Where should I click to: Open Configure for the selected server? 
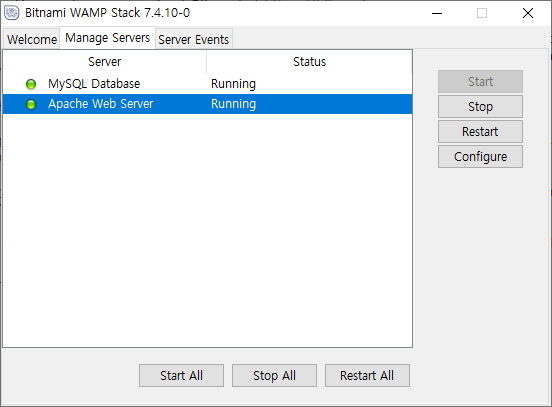tap(480, 156)
